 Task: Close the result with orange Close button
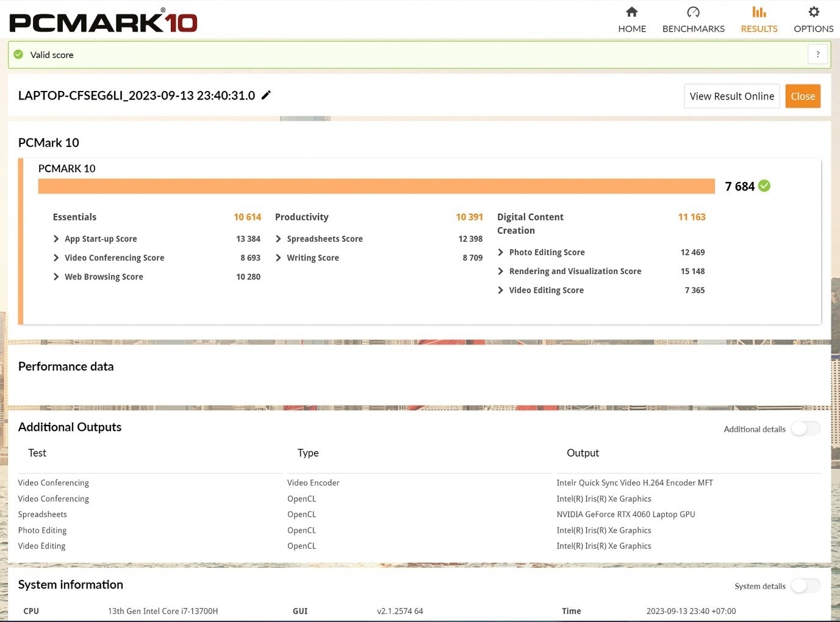coord(803,96)
